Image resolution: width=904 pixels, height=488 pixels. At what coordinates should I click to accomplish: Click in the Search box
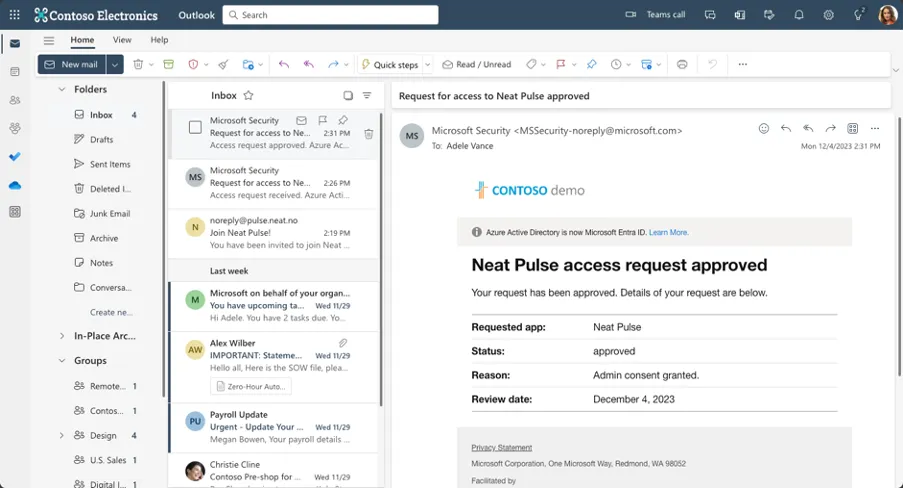click(x=330, y=15)
